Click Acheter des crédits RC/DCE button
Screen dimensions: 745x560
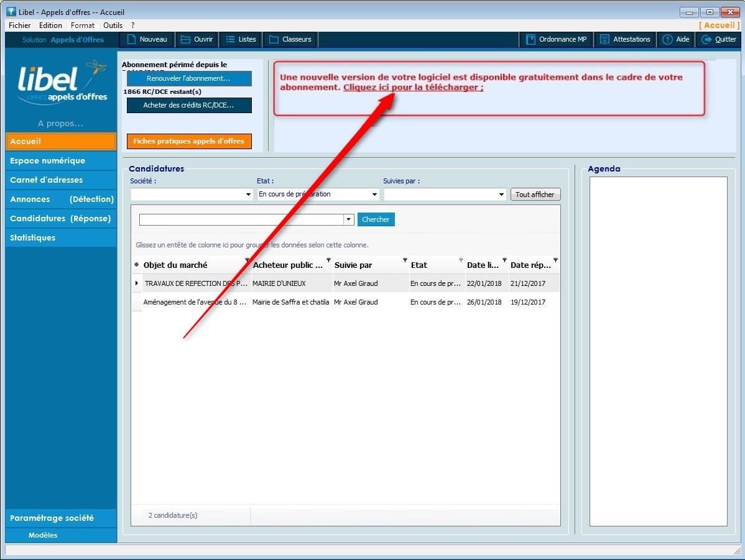(x=189, y=105)
